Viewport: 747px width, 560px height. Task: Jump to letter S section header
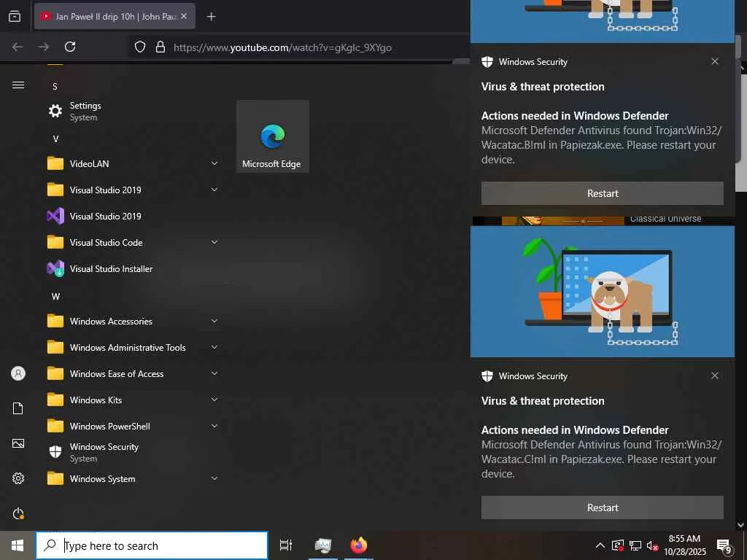point(55,87)
